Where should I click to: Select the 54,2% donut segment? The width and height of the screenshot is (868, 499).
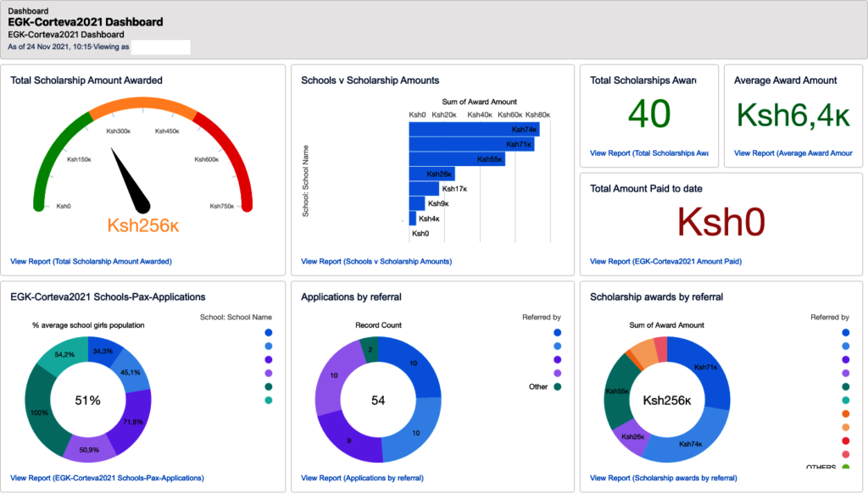[64, 354]
